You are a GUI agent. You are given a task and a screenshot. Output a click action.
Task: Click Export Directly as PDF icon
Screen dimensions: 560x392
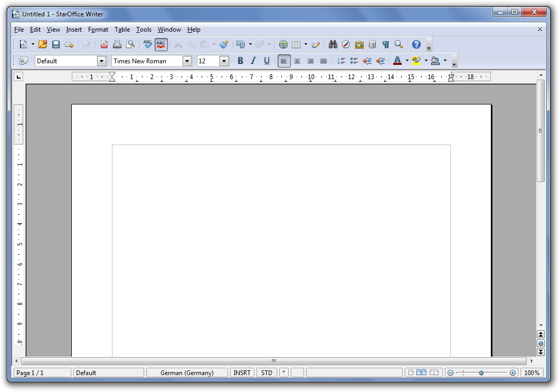pos(104,44)
